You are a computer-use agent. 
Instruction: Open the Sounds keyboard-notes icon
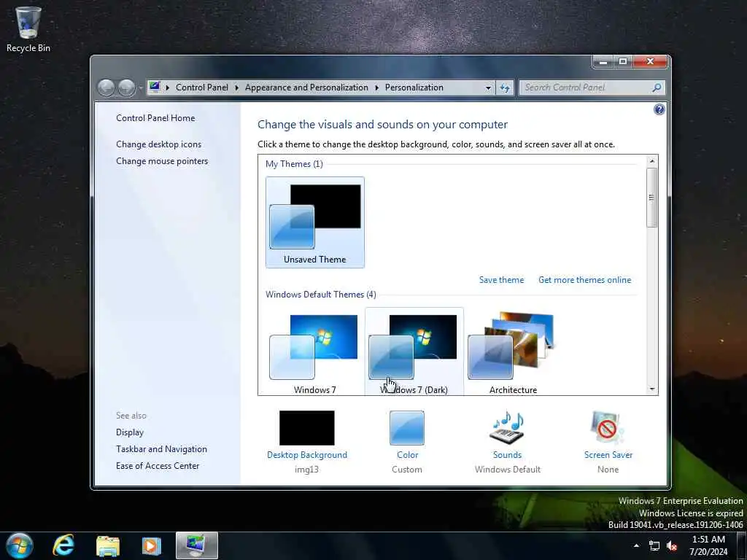[x=508, y=427]
